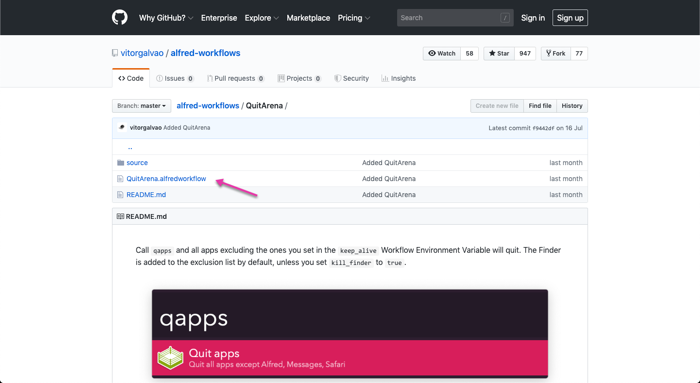
Task: Go up to parent directory link
Action: click(x=130, y=147)
